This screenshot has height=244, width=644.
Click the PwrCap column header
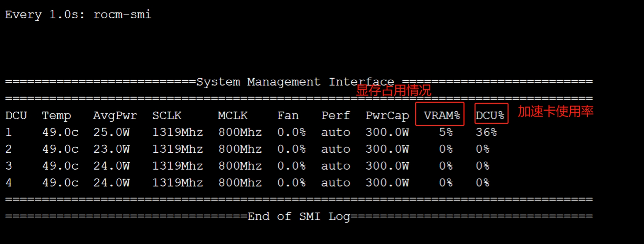tap(387, 116)
